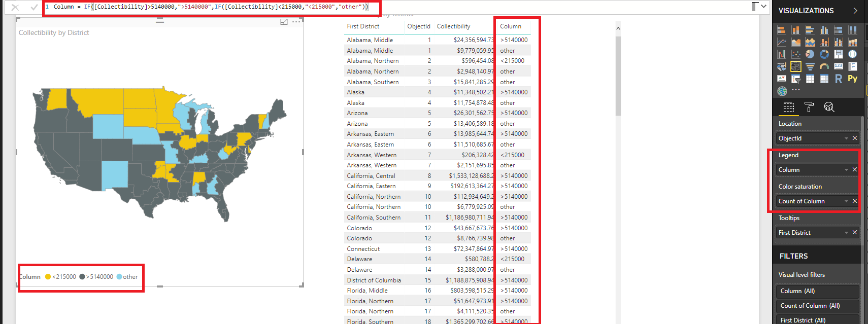Select the highlighted Shape map visualization
This screenshot has width=868, height=324.
[795, 66]
